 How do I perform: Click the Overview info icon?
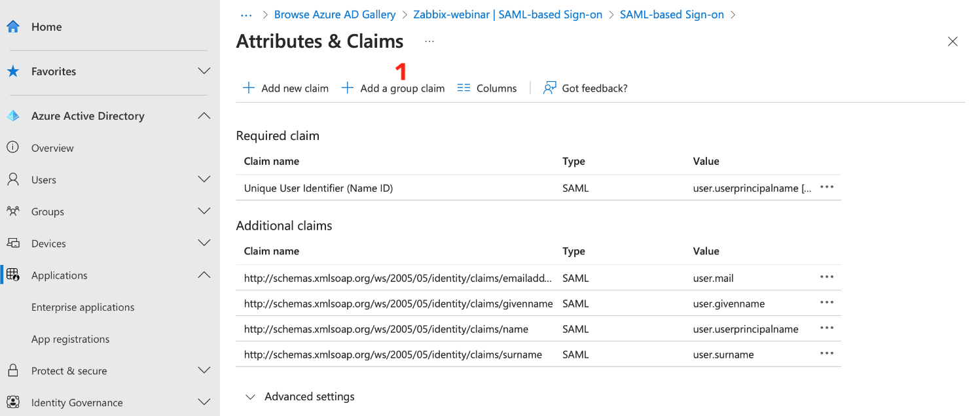coord(13,147)
